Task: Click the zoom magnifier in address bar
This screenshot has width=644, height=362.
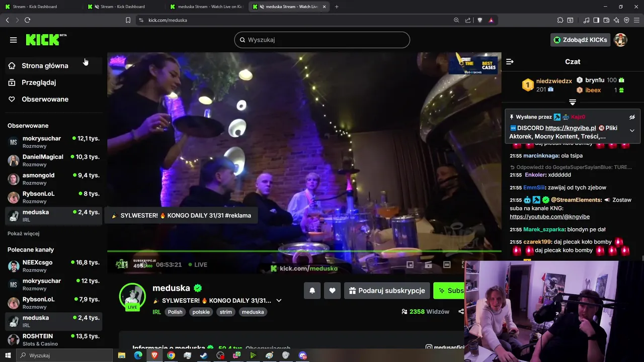Action: coord(456,20)
